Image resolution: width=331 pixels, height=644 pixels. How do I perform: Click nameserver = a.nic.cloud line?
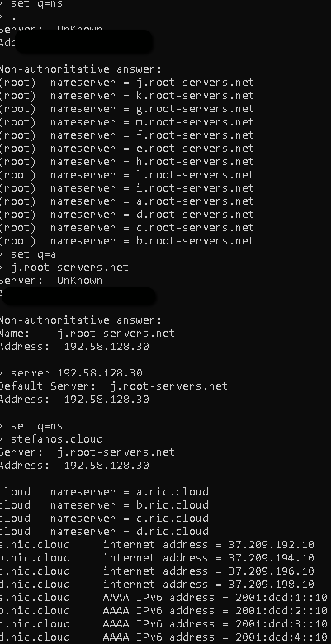point(104,491)
